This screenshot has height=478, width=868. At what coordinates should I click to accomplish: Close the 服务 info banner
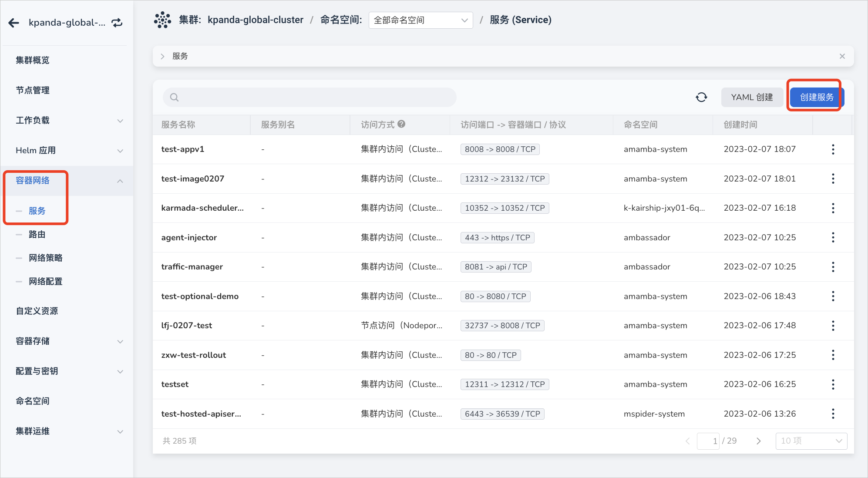click(x=842, y=56)
